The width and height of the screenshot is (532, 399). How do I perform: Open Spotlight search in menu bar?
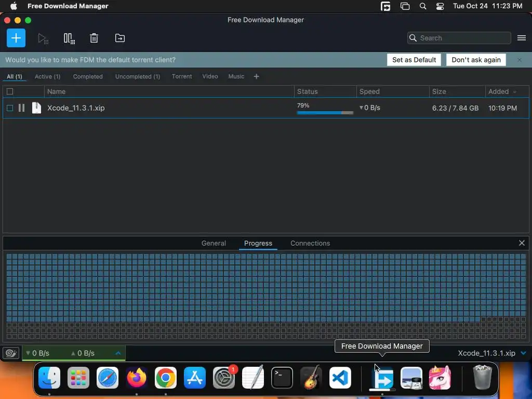pos(423,6)
